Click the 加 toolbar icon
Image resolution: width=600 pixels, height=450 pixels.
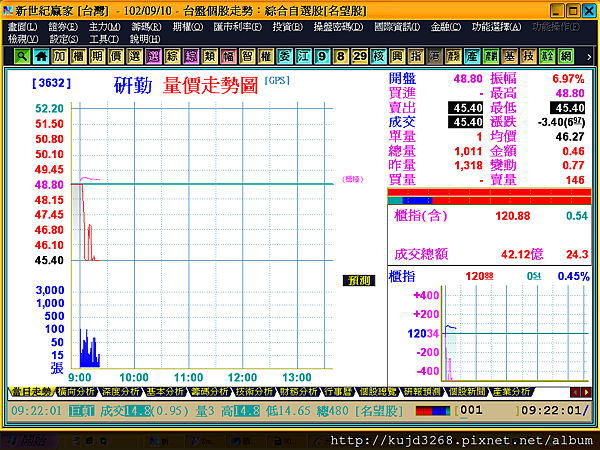tap(60, 57)
